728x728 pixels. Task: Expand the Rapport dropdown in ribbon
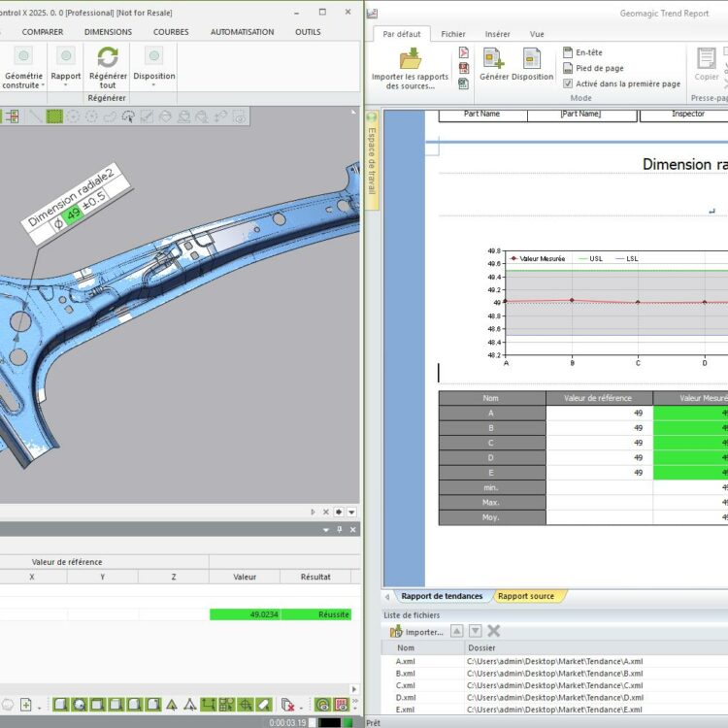pos(66,85)
